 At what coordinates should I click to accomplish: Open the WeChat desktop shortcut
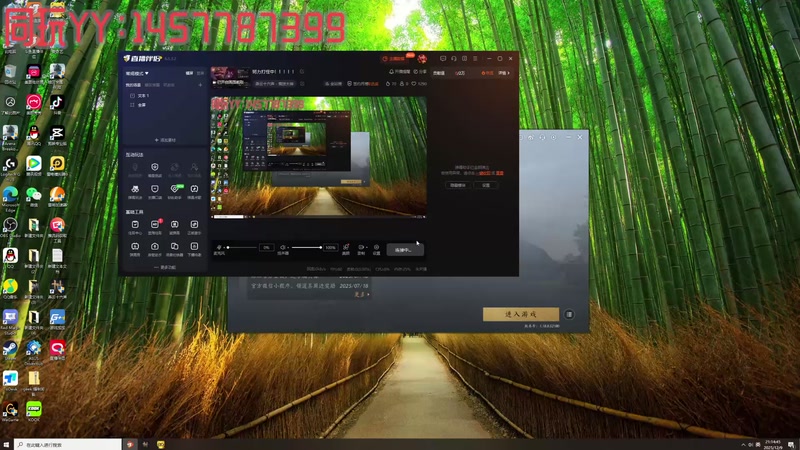tap(34, 197)
